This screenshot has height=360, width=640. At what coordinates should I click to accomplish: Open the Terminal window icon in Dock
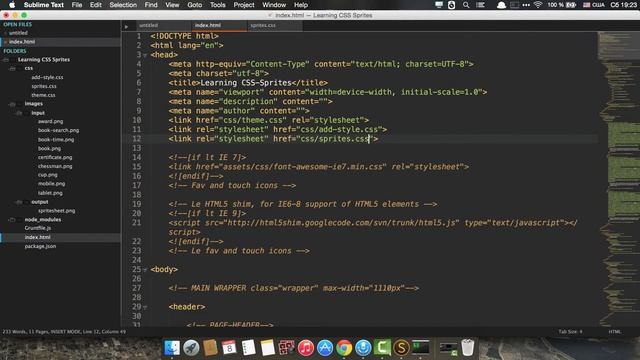[420, 348]
